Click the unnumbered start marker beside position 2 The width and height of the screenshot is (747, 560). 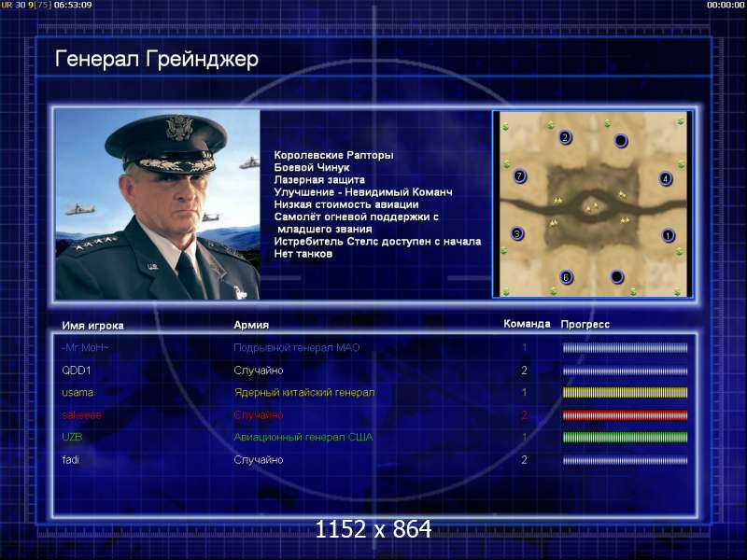click(x=621, y=141)
